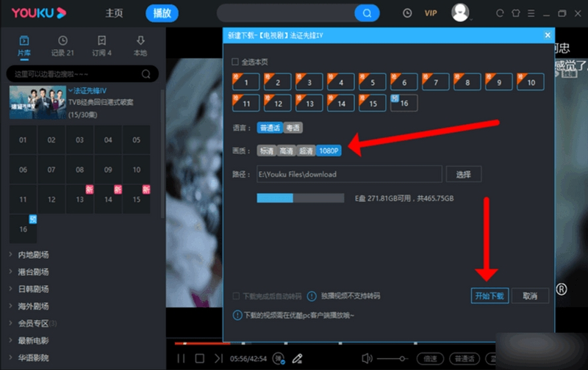588x370 pixels.
Task: Open the 普通话 language option in player bar
Action: [465, 358]
